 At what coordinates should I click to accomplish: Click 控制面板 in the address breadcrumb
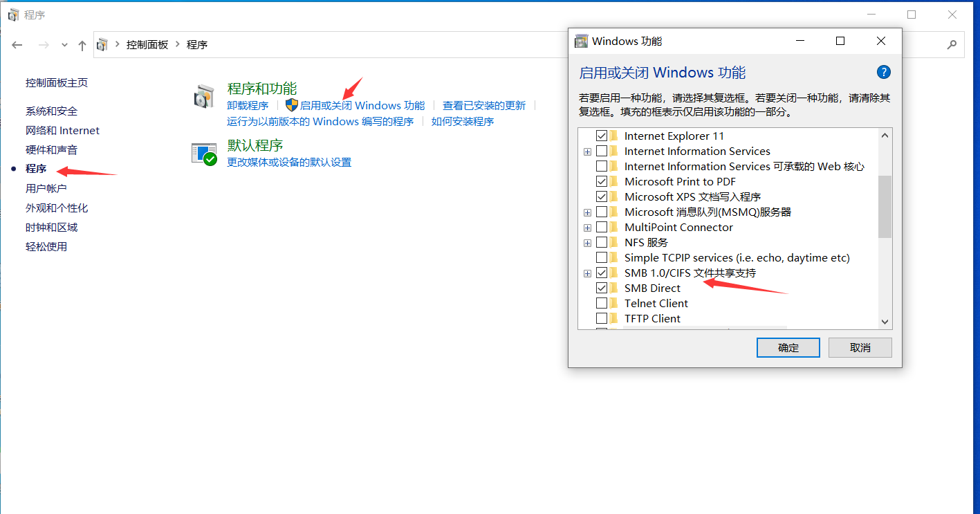point(147,44)
